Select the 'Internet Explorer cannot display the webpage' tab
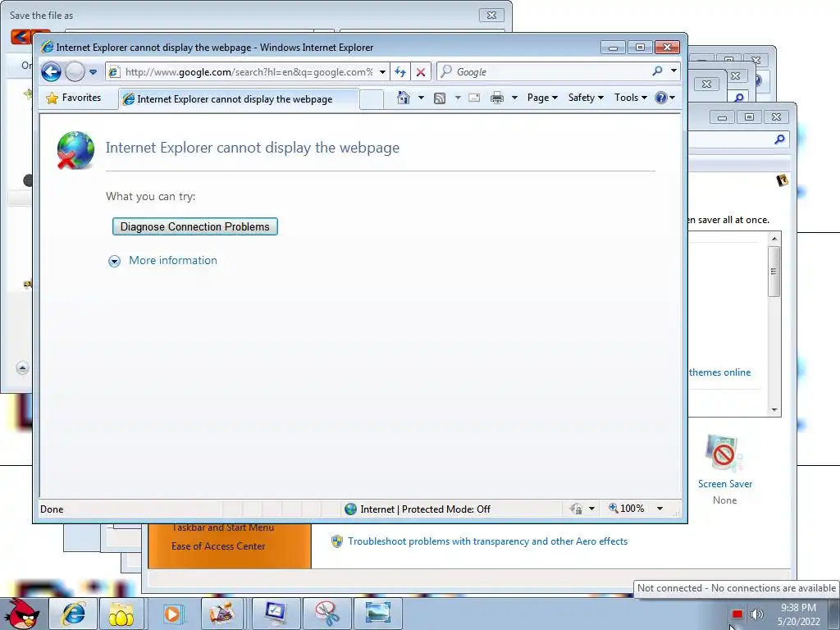This screenshot has height=630, width=840. point(239,99)
